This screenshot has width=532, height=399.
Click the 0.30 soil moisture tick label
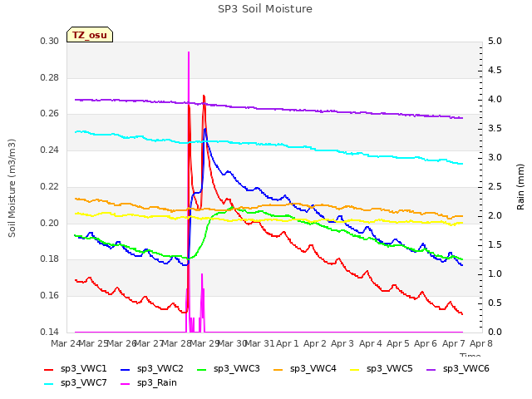point(50,41)
